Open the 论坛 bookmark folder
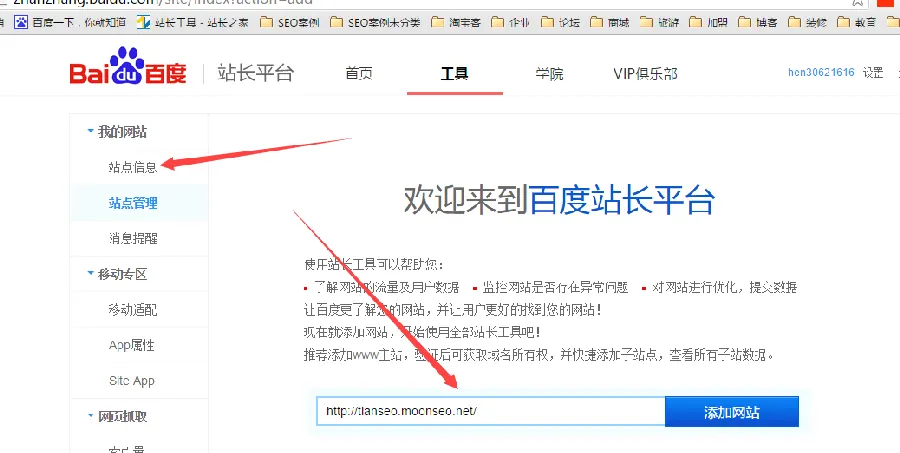The height and width of the screenshot is (453, 900). [x=560, y=22]
